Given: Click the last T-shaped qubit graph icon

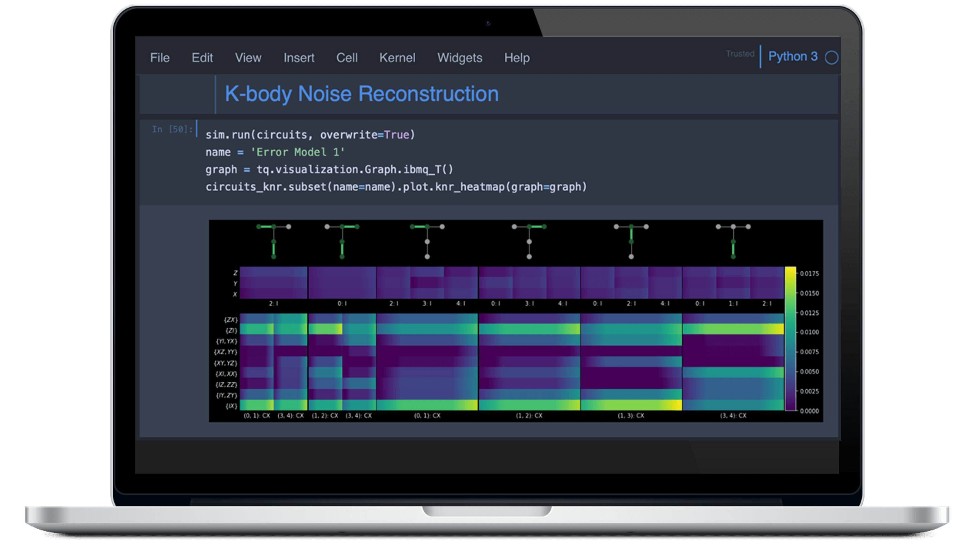Looking at the screenshot, I should pyautogui.click(x=733, y=241).
